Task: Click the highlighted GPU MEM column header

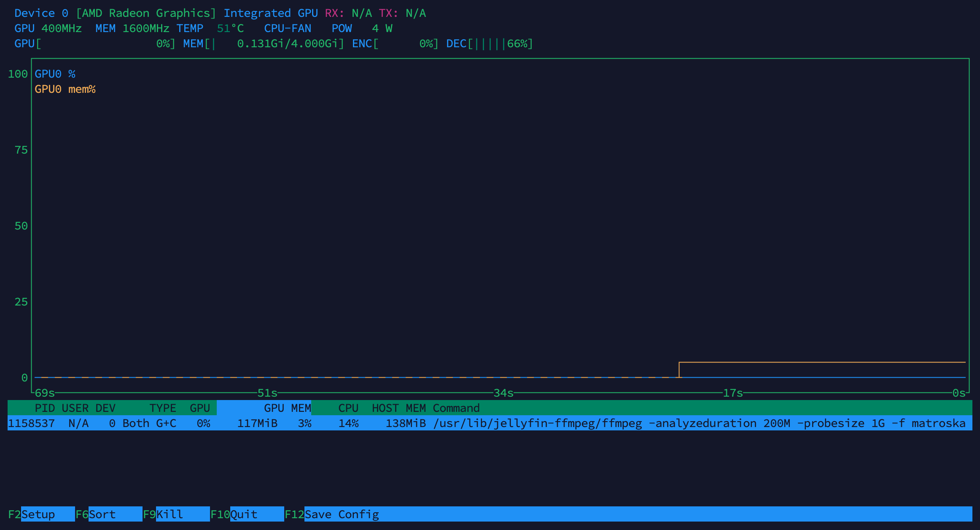Action: tap(287, 408)
